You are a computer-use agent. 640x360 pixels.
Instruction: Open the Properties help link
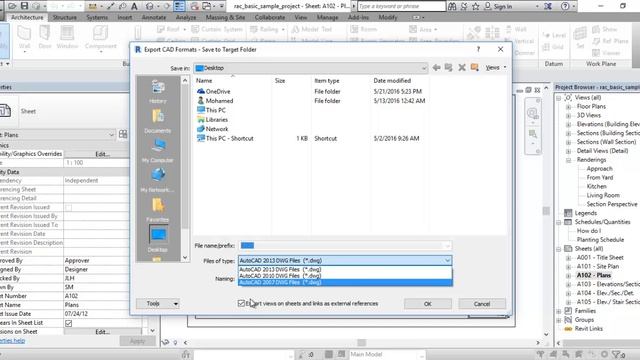point(12,341)
